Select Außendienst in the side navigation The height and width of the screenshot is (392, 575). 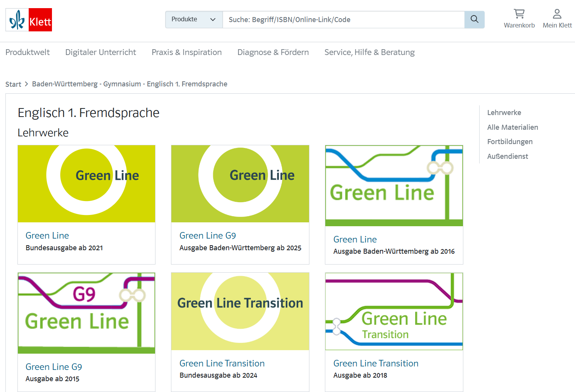point(507,156)
